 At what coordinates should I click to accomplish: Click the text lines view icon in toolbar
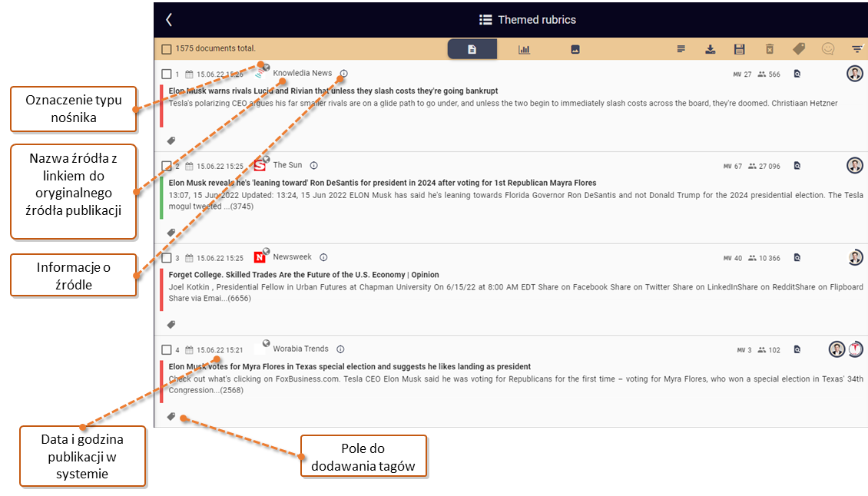point(681,49)
